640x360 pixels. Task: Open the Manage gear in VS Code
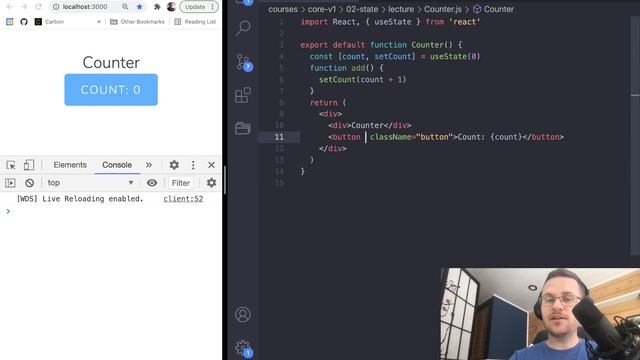coord(244,349)
